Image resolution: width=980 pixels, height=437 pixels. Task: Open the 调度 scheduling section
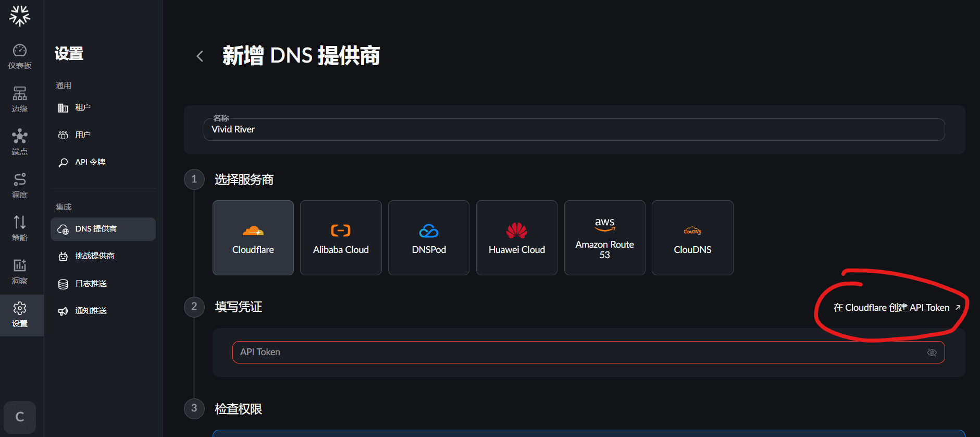click(20, 186)
